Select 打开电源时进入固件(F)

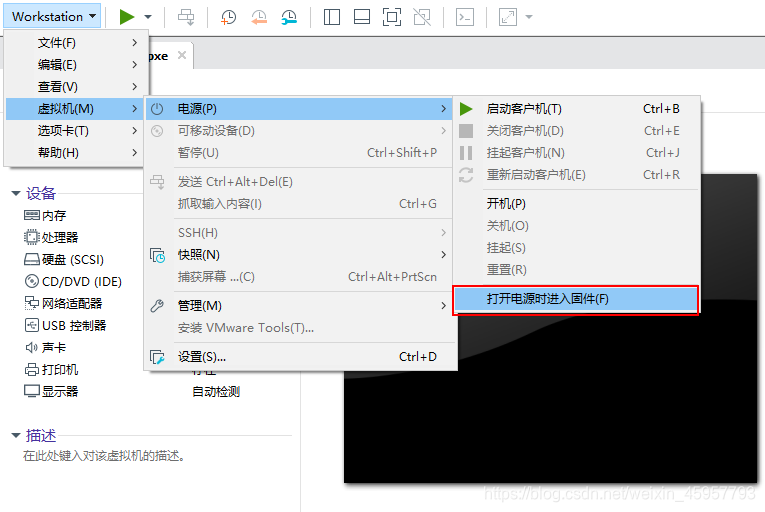click(576, 299)
